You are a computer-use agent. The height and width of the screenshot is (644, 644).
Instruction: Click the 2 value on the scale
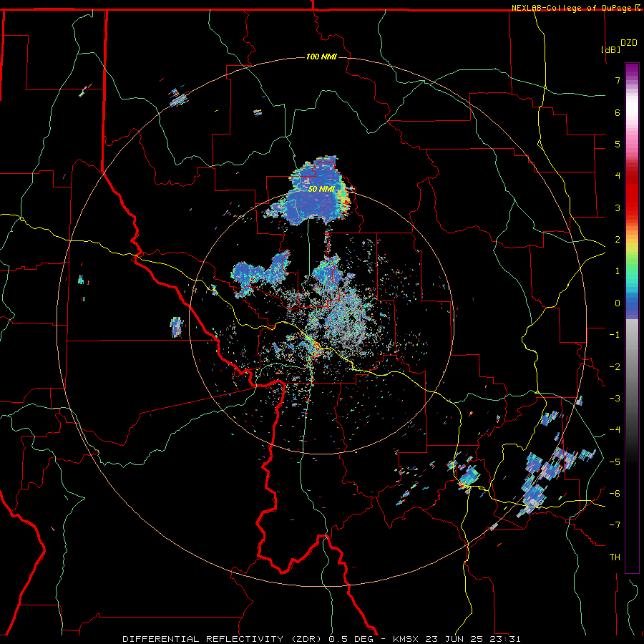point(618,240)
